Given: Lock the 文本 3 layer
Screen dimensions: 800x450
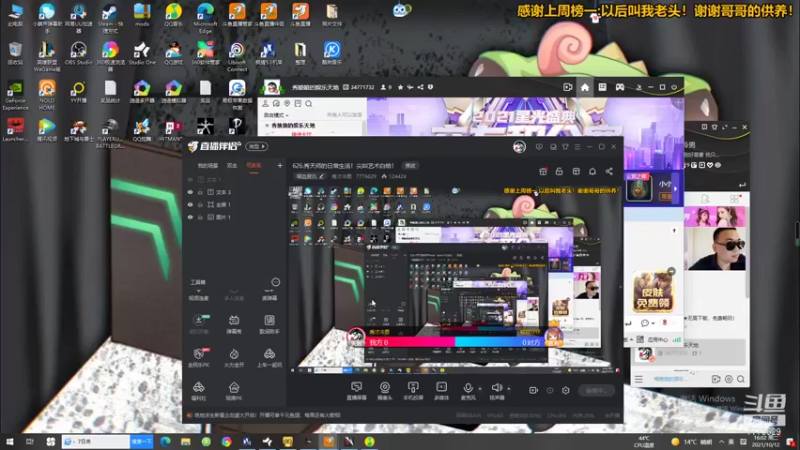Looking at the screenshot, I should pos(200,192).
